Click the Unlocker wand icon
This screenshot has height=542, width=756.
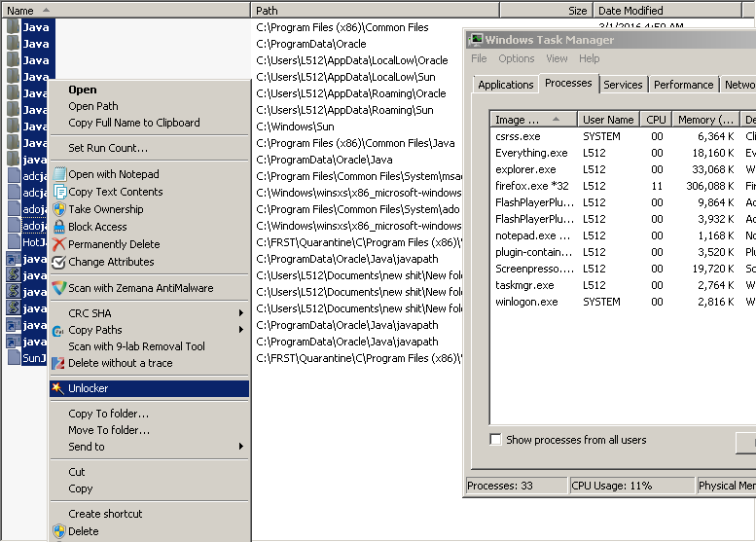(57, 388)
